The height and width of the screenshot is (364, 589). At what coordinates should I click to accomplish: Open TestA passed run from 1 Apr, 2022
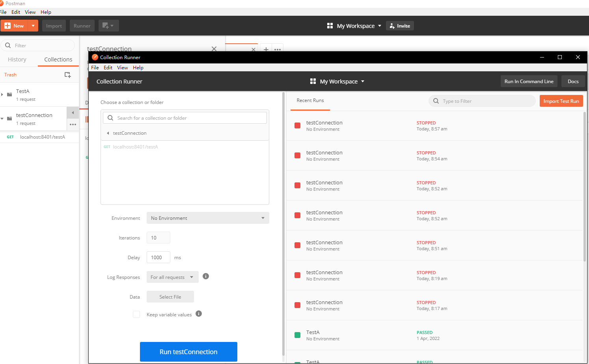(434, 335)
